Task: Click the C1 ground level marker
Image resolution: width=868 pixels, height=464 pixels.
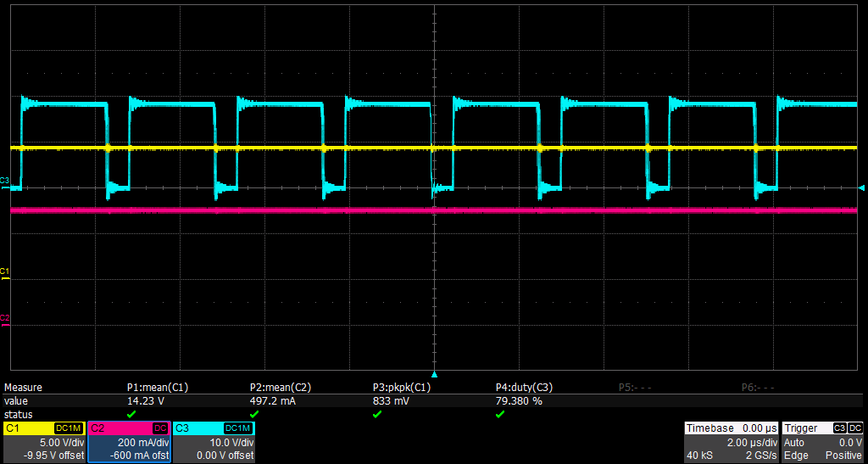Action: [x=5, y=274]
